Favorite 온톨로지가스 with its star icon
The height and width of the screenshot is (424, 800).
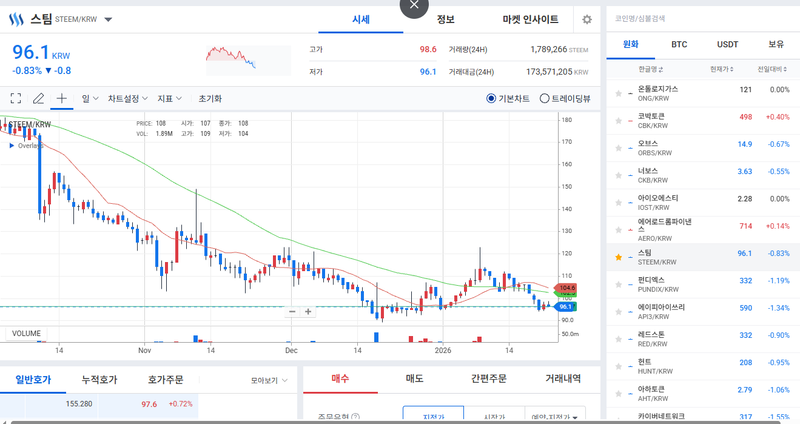(x=619, y=90)
